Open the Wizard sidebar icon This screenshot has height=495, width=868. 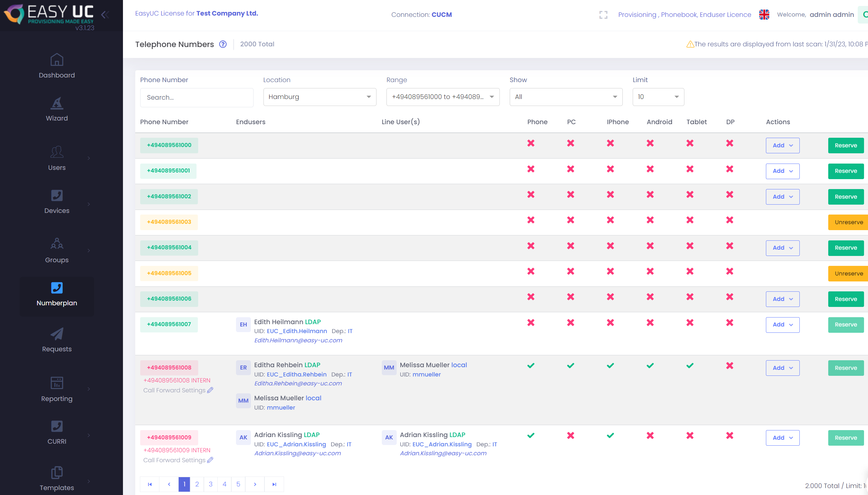pyautogui.click(x=57, y=103)
